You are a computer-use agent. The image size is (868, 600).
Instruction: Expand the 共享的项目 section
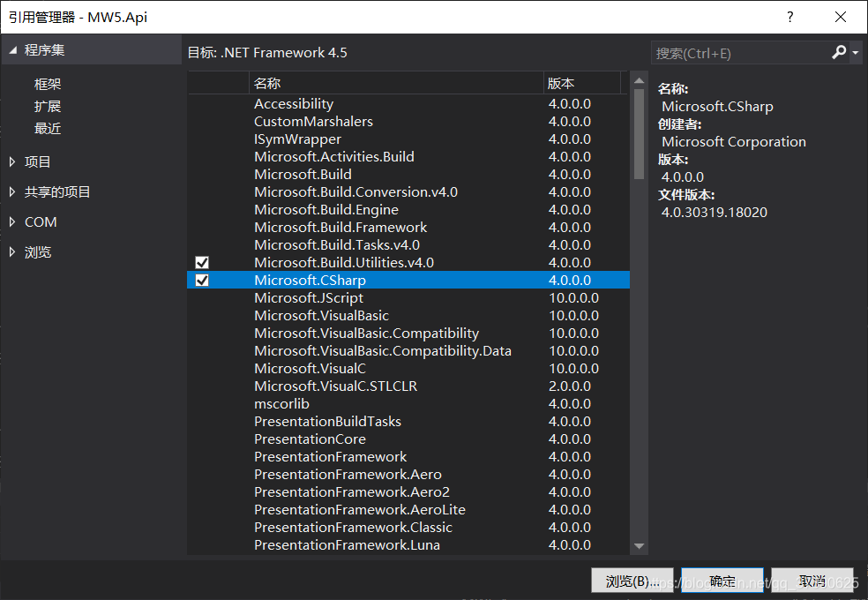(59, 191)
